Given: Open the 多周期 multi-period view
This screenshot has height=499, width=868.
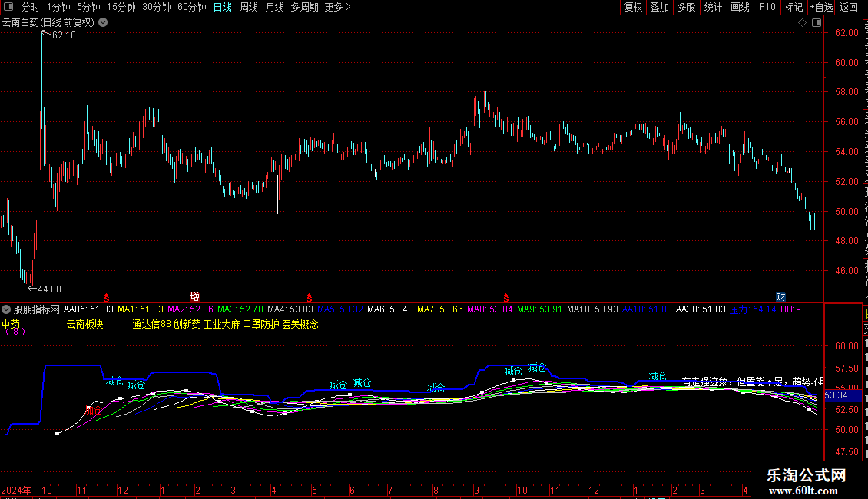Looking at the screenshot, I should tap(304, 7).
